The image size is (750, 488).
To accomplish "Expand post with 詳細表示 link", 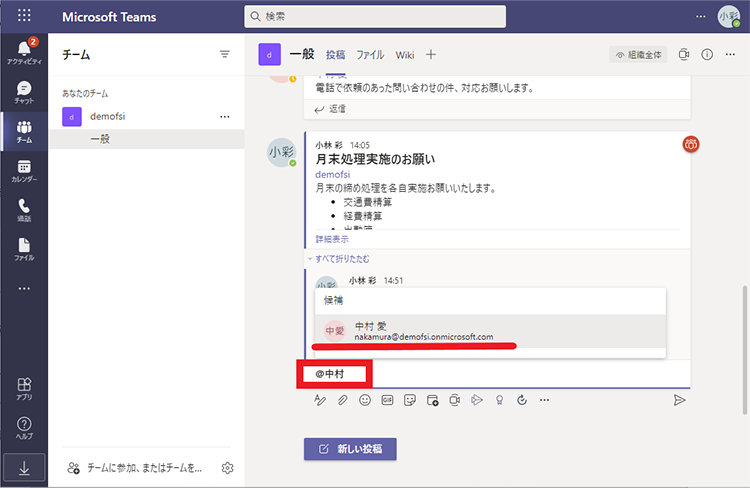I will [332, 239].
